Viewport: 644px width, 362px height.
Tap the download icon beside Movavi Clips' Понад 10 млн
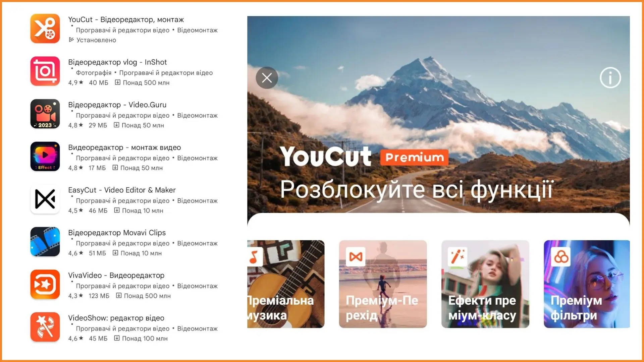(115, 253)
